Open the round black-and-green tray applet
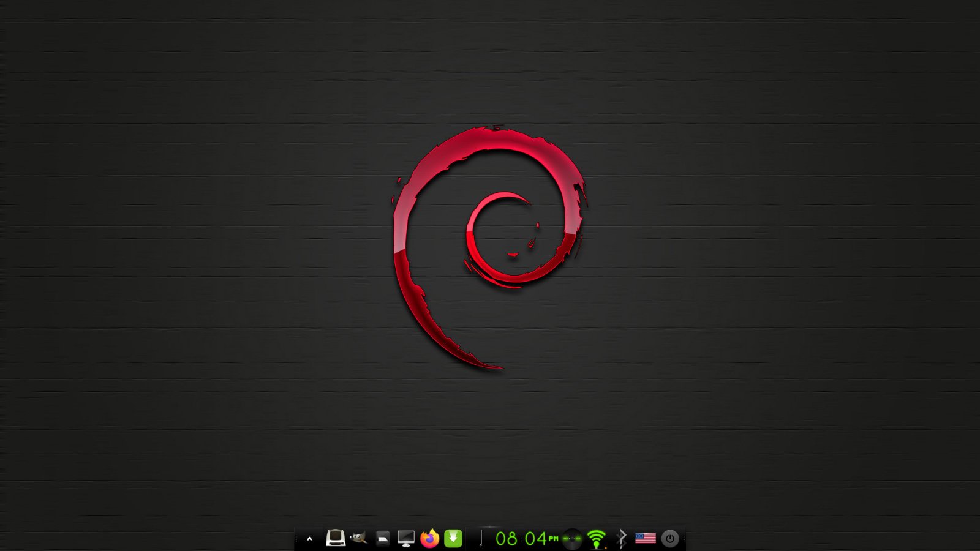The width and height of the screenshot is (980, 551). (x=572, y=539)
